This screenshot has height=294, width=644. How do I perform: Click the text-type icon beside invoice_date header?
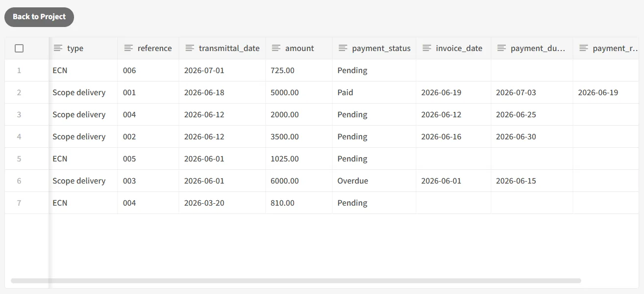(427, 48)
